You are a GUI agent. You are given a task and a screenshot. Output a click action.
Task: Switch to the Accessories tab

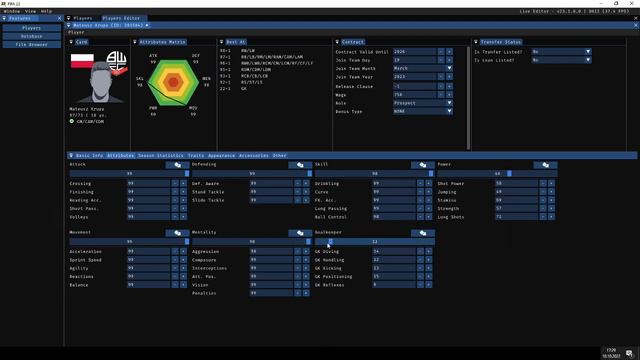point(253,156)
